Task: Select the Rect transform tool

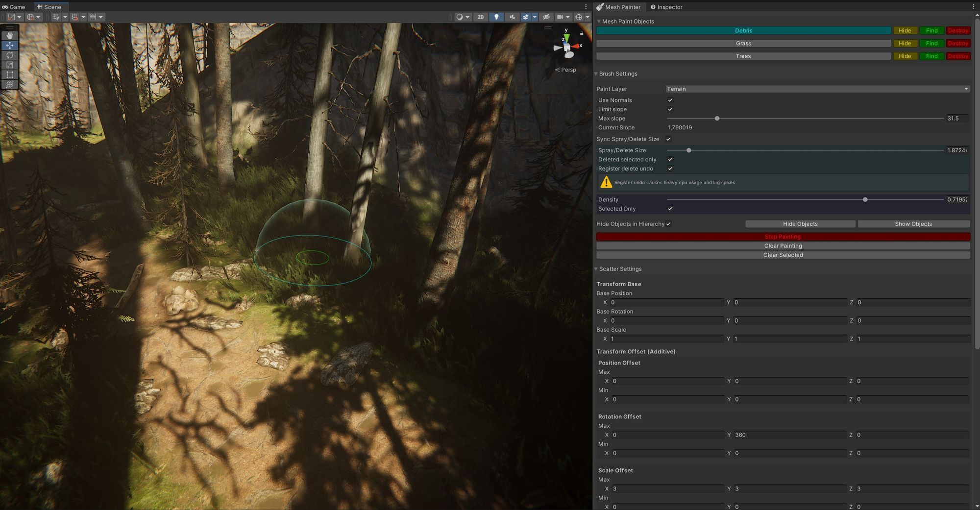Action: coord(10,74)
